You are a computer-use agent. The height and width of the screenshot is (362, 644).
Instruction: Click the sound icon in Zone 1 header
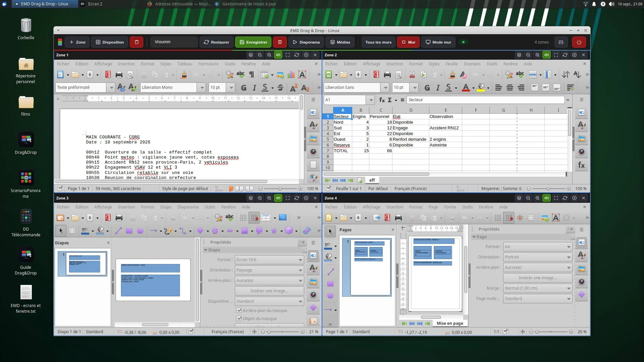tap(278, 55)
